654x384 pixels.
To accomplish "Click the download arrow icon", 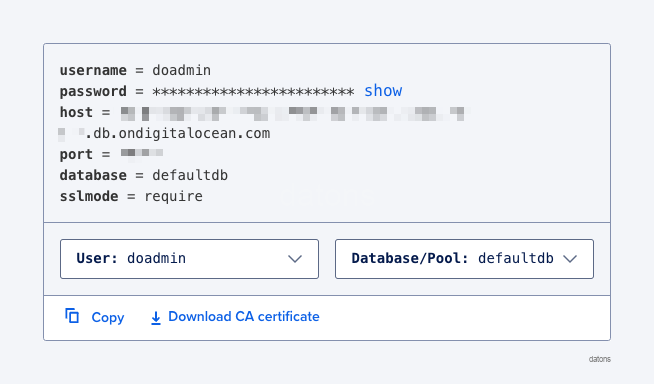I will (156, 318).
